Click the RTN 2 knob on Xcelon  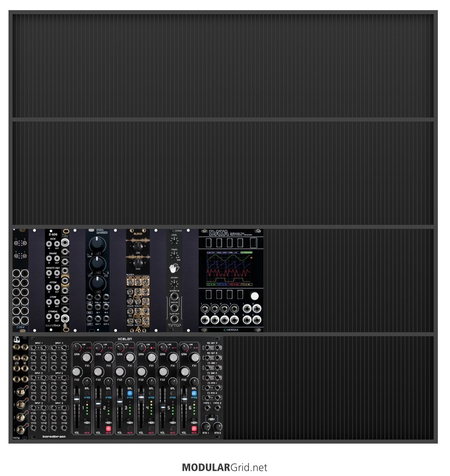pyautogui.click(x=218, y=426)
